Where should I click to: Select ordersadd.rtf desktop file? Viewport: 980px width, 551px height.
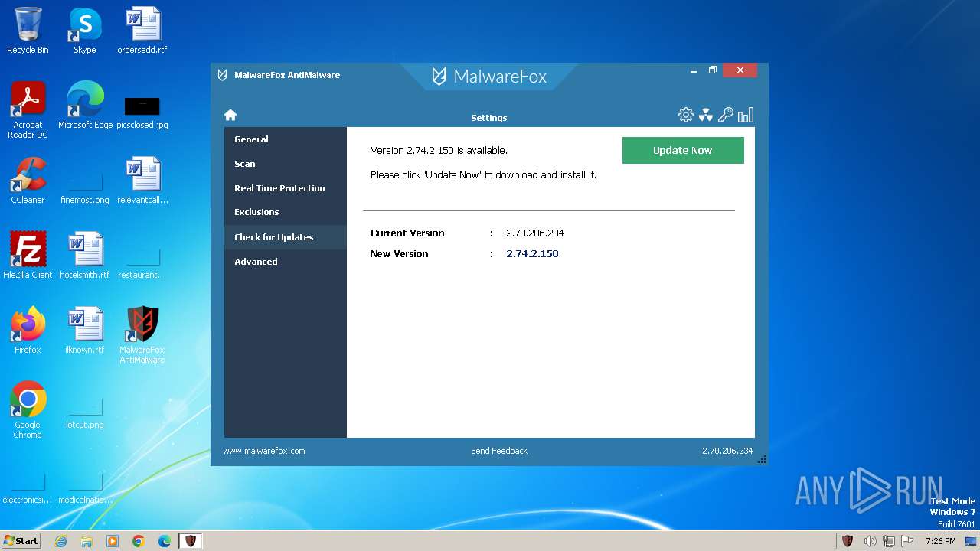pyautogui.click(x=142, y=31)
